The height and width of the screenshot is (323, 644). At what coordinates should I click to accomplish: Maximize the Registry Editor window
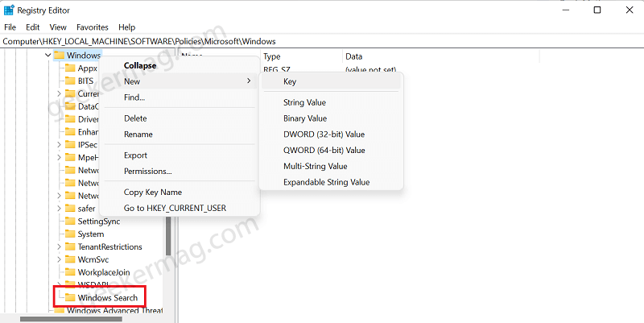click(x=597, y=10)
